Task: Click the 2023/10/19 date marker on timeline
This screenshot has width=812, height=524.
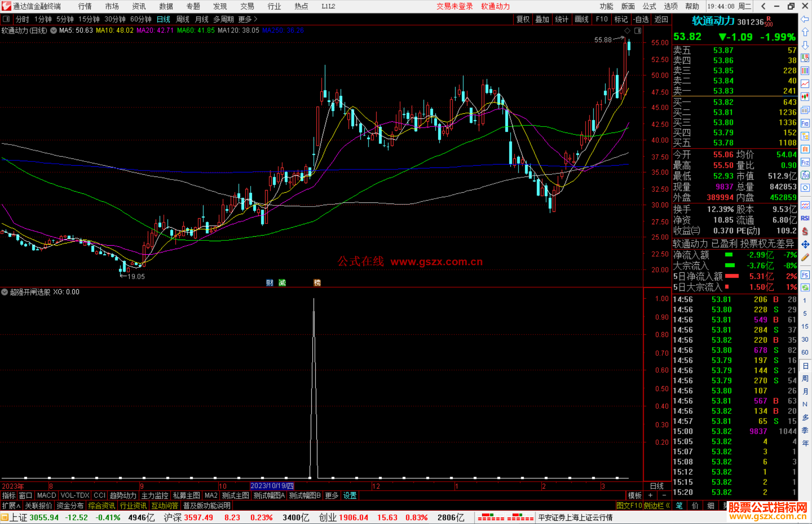Action: (272, 486)
